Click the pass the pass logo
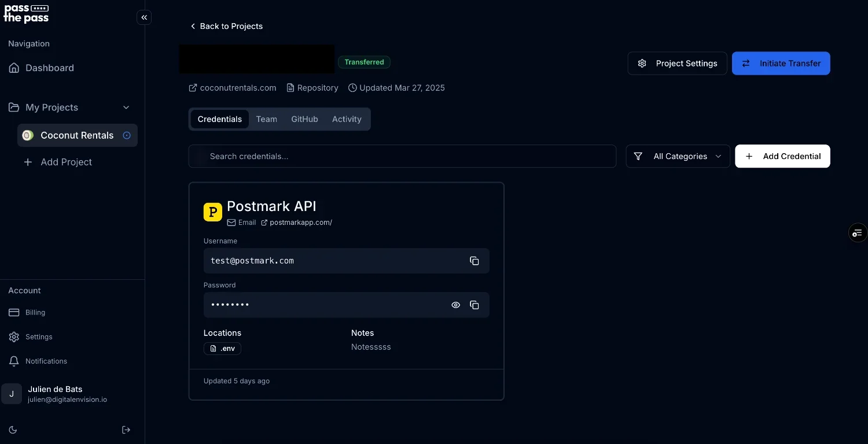The width and height of the screenshot is (868, 444). (26, 13)
